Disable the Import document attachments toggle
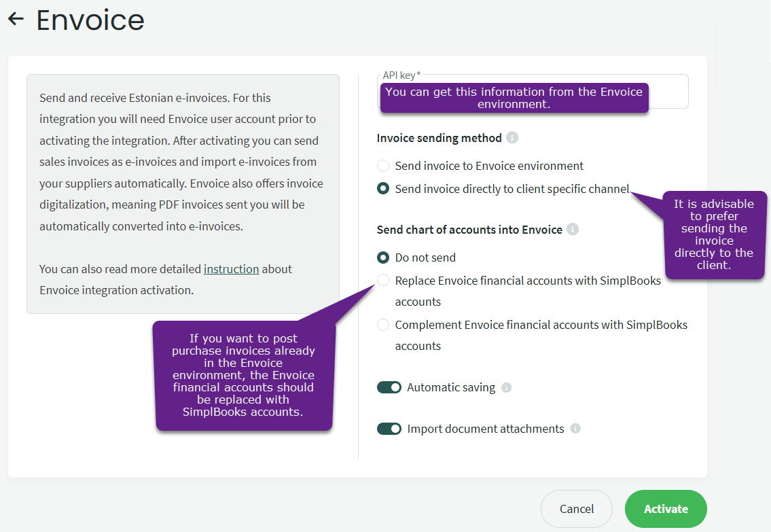The height and width of the screenshot is (532, 771). pyautogui.click(x=389, y=429)
